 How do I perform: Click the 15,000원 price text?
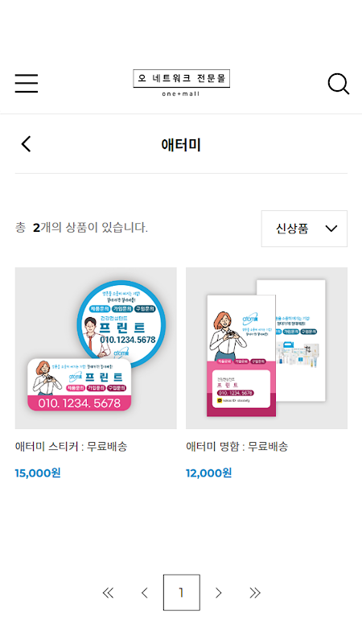pos(38,473)
